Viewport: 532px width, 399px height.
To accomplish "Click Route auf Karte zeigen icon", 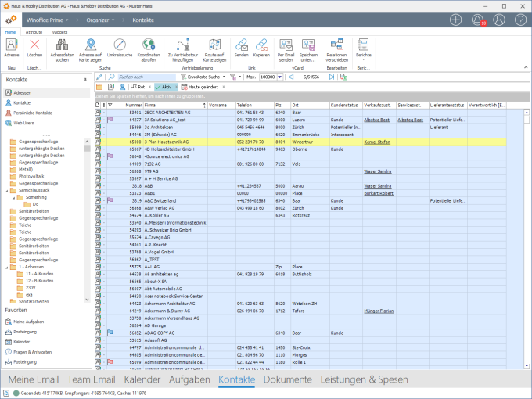I will click(214, 45).
